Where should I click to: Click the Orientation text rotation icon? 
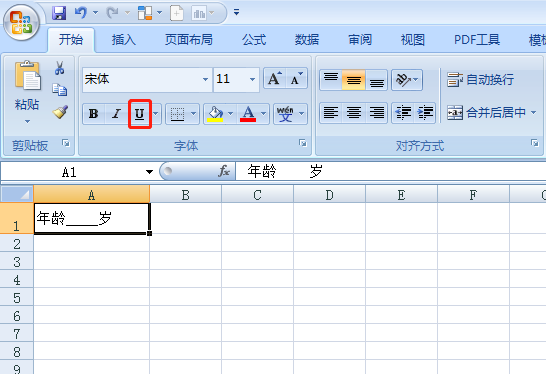(x=407, y=80)
